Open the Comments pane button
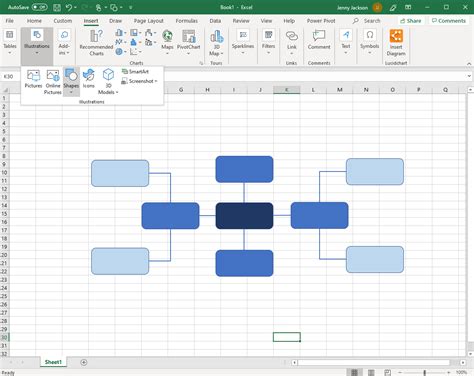The width and height of the screenshot is (474, 376). (x=449, y=21)
